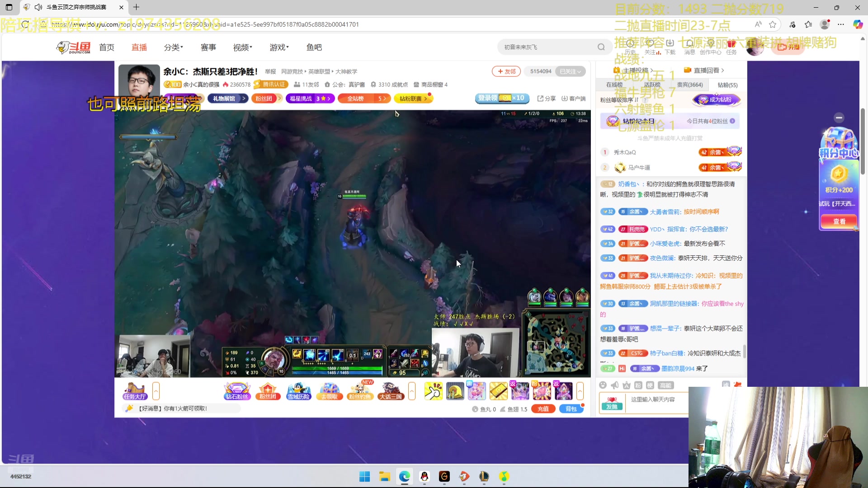Expand the 游戏 dropdown menu
The height and width of the screenshot is (488, 868).
279,47
